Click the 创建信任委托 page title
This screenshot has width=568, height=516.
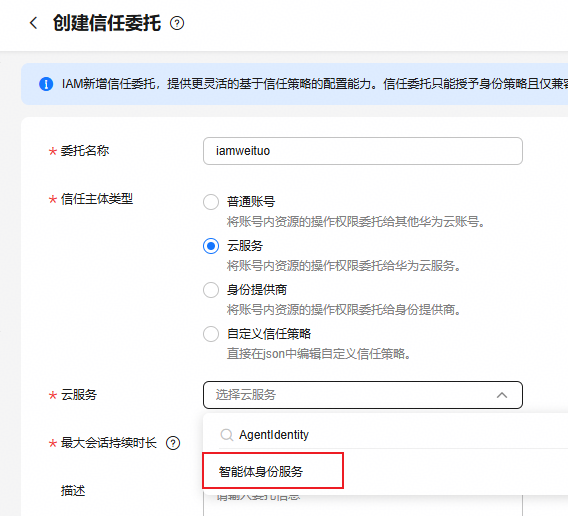107,23
